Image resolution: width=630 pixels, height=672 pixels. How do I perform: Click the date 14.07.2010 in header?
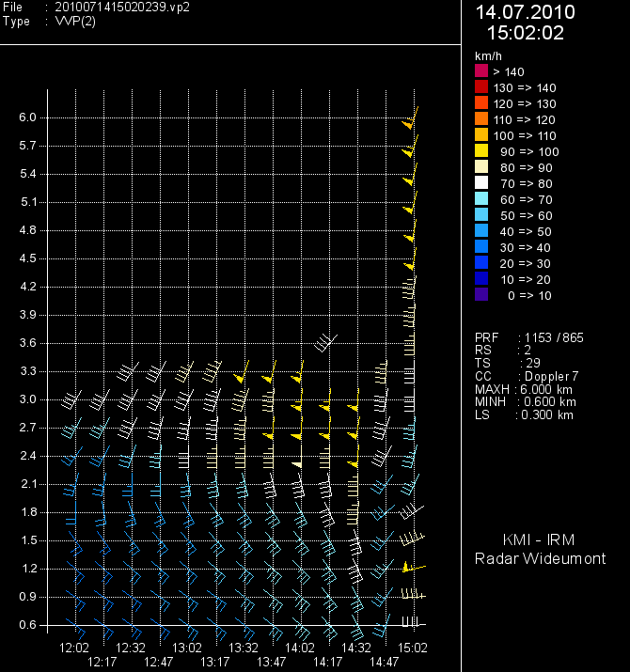pyautogui.click(x=525, y=12)
